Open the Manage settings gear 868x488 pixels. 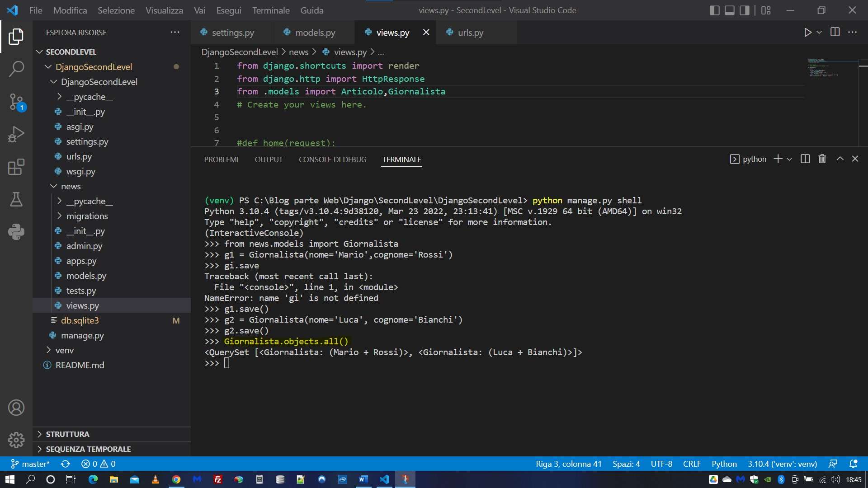click(x=16, y=440)
